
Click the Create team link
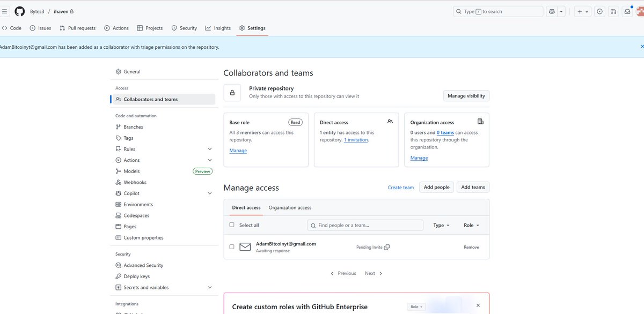[x=401, y=188]
